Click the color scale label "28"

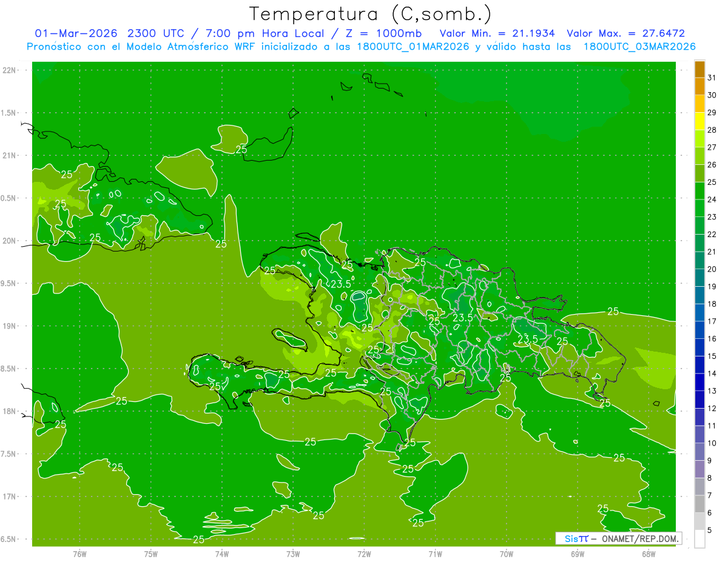pyautogui.click(x=712, y=130)
